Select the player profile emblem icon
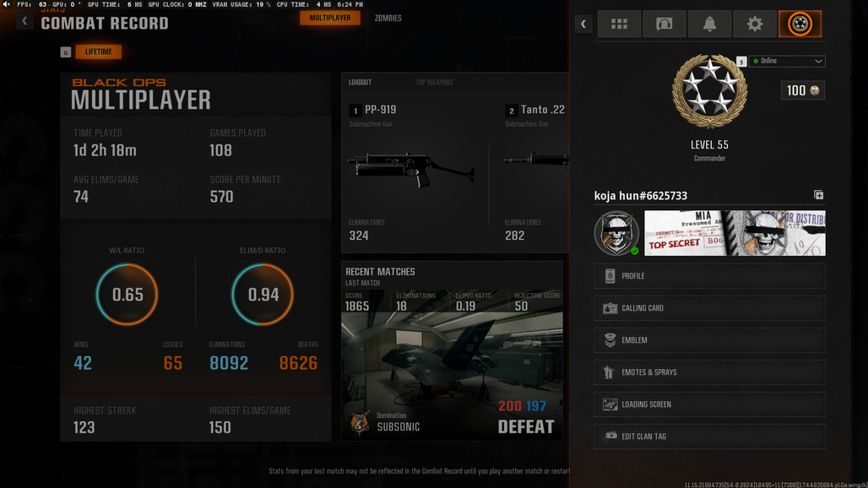868x488 pixels. pos(800,24)
